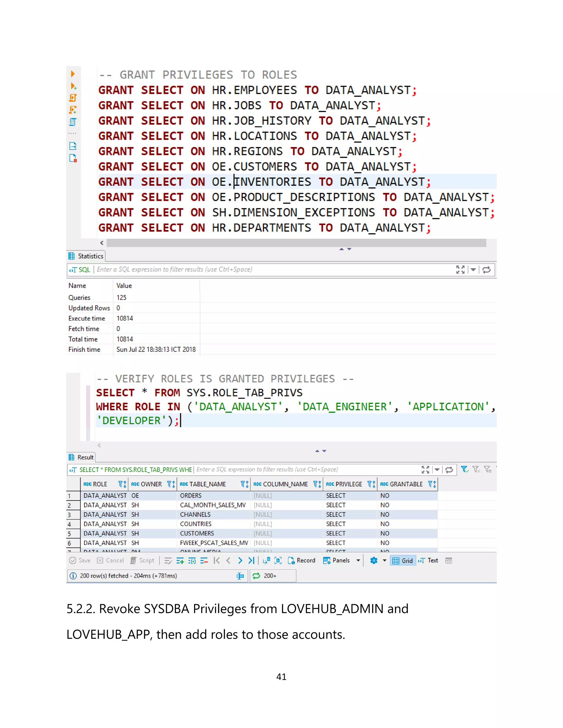
Task: Maximize the Result filter panel
Action: pos(425,470)
